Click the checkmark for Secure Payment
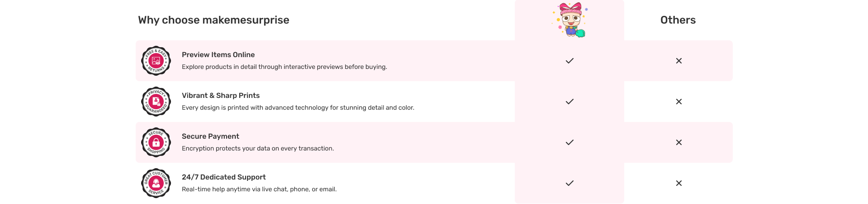The width and height of the screenshot is (868, 204). click(x=569, y=142)
